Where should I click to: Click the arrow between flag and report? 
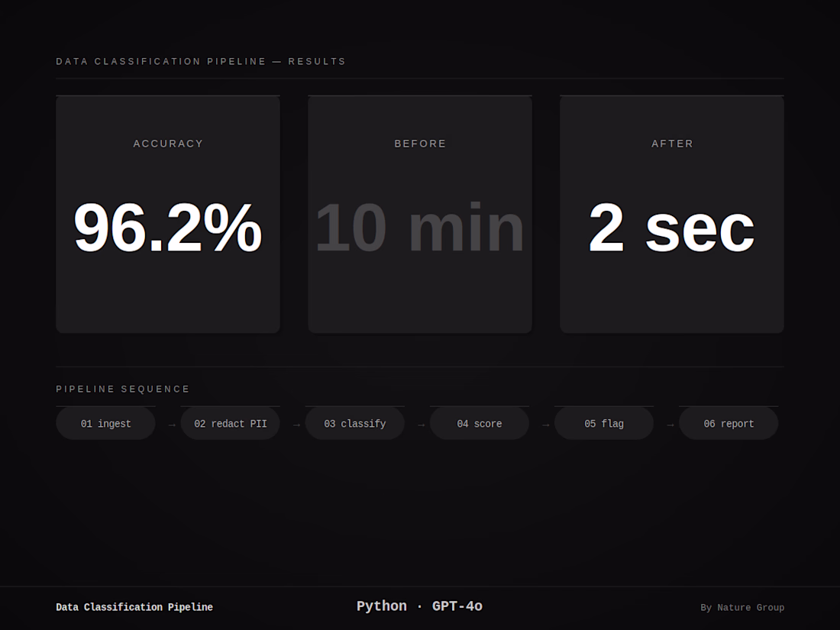coord(670,425)
